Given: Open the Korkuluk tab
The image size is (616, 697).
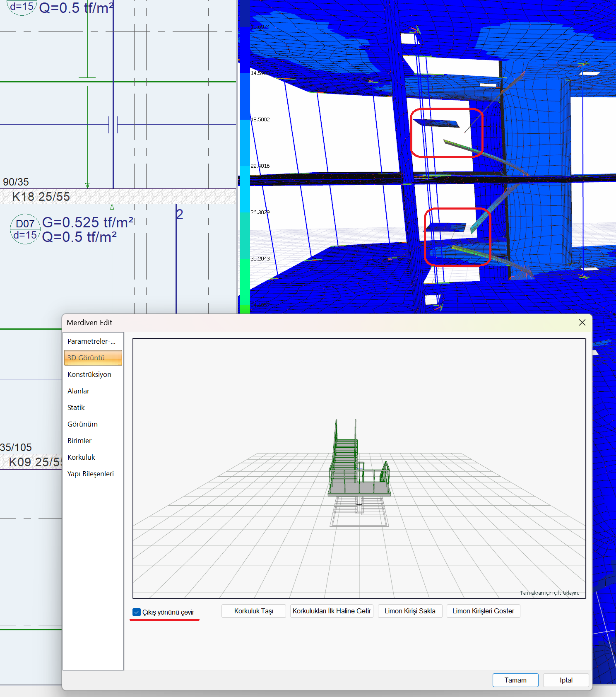Looking at the screenshot, I should point(82,457).
